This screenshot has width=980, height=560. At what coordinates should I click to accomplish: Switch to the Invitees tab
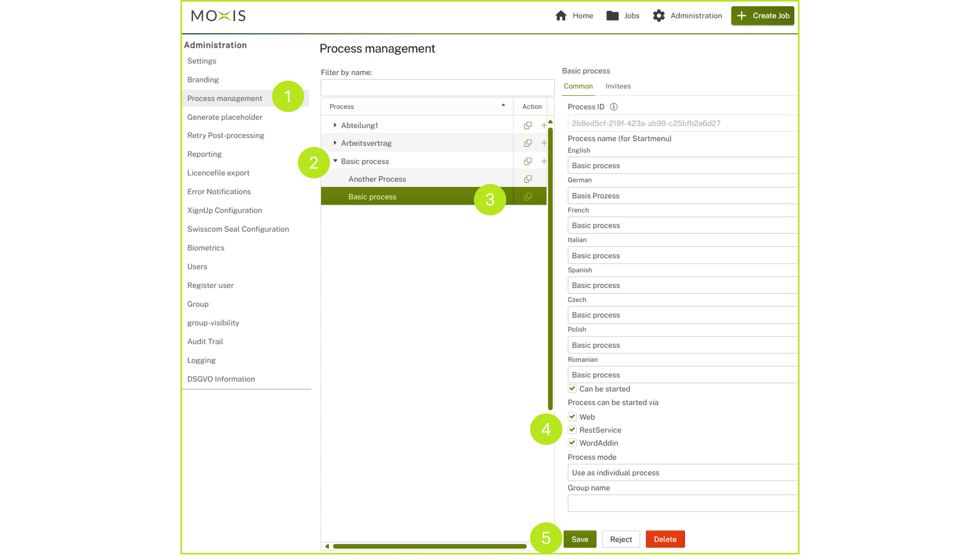click(x=618, y=86)
